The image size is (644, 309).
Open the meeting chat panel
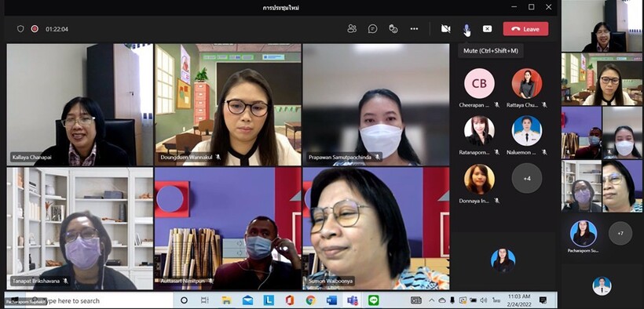(372, 29)
